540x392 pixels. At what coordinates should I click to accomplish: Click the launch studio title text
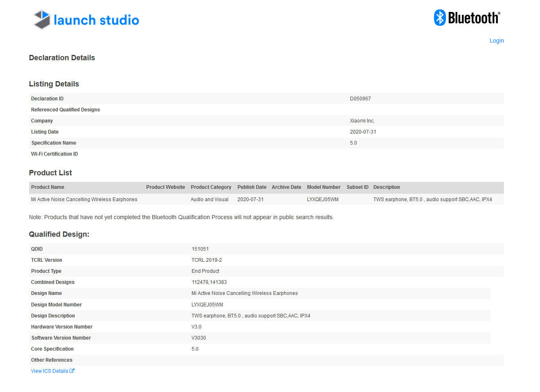pyautogui.click(x=96, y=20)
